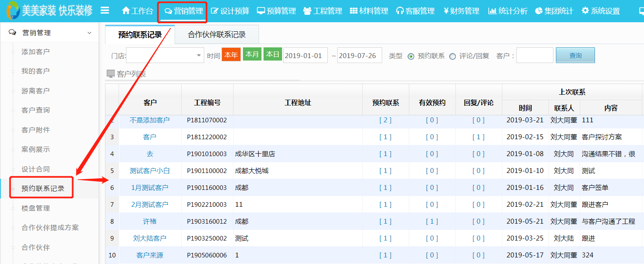Open 系统设置 gear icon in navbar

click(x=585, y=11)
